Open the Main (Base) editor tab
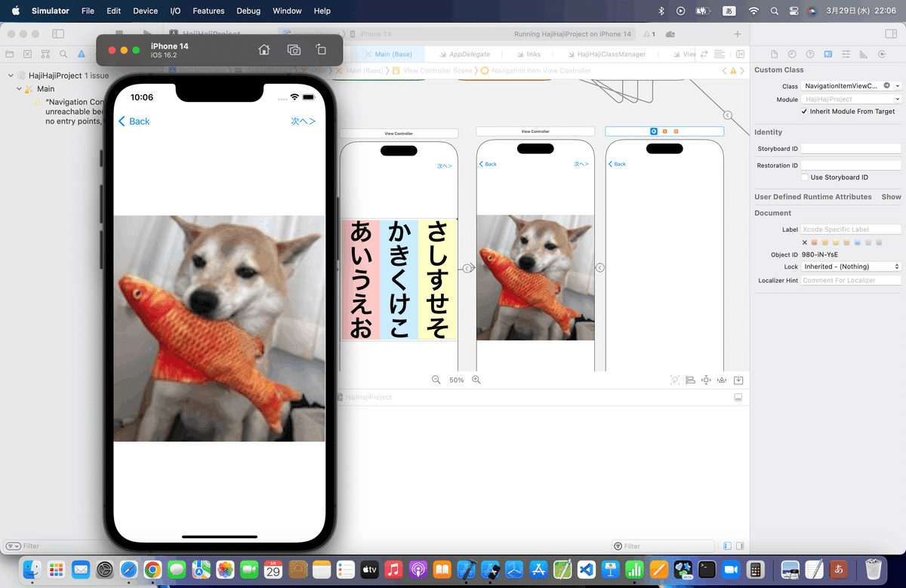The width and height of the screenshot is (906, 588). [388, 54]
